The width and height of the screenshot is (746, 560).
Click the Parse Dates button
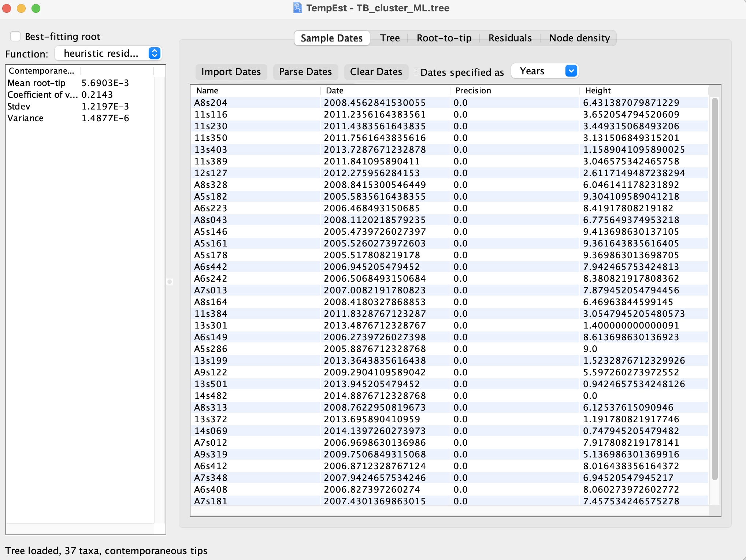[x=305, y=72]
